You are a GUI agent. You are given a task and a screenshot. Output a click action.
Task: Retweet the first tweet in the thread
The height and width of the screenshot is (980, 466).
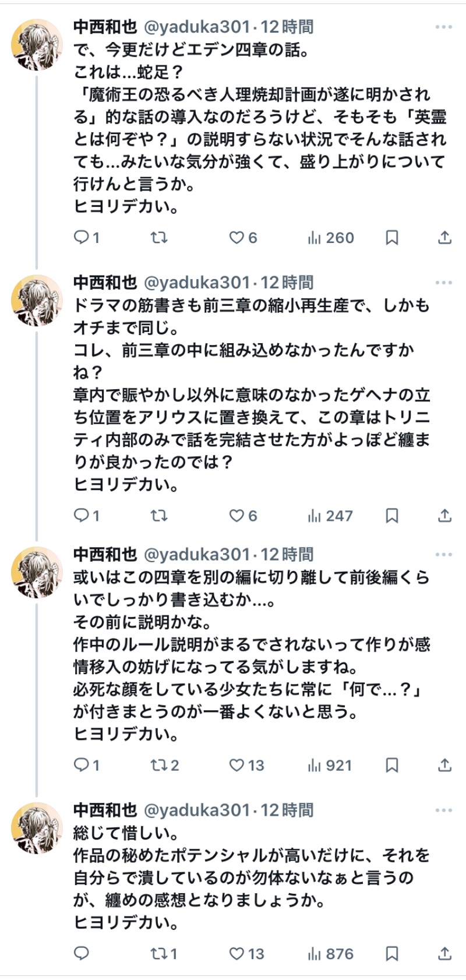tap(159, 238)
